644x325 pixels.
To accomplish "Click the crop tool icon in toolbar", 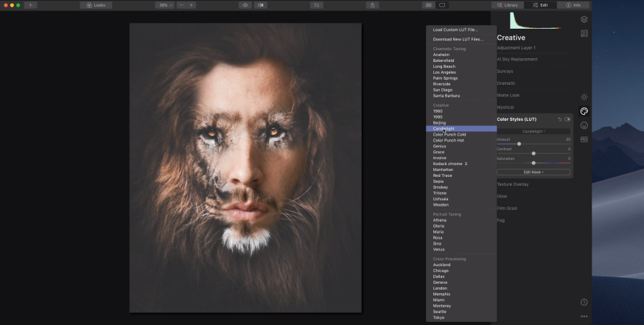I will (317, 5).
